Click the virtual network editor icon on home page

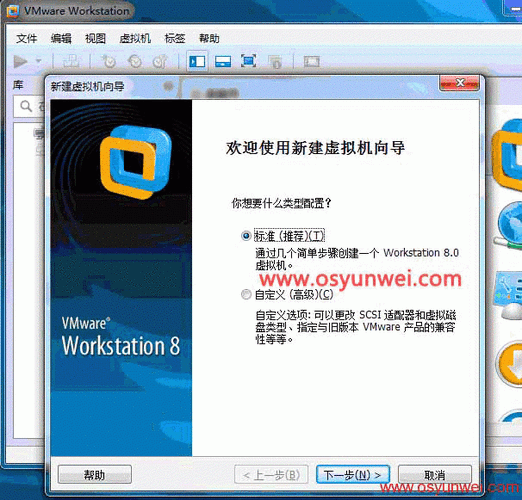point(509,295)
